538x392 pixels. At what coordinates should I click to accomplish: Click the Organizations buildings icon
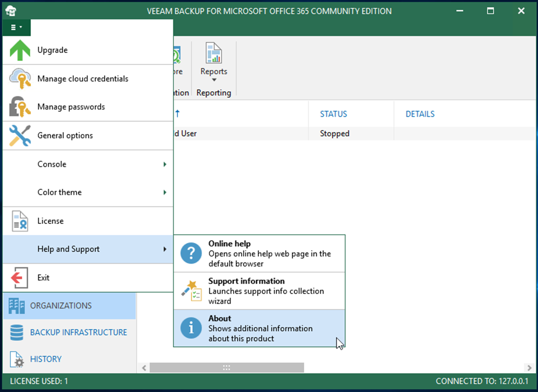coord(17,306)
